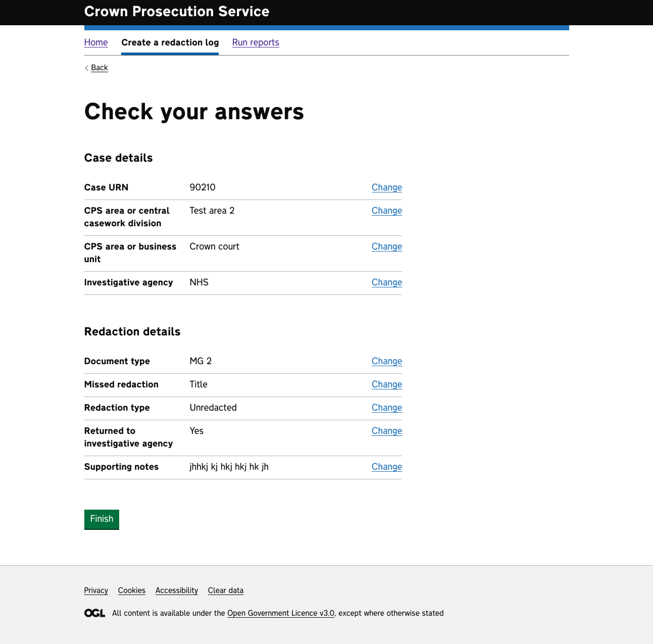Image resolution: width=653 pixels, height=644 pixels.
Task: Open the Create a redaction log tab
Action: 170,42
